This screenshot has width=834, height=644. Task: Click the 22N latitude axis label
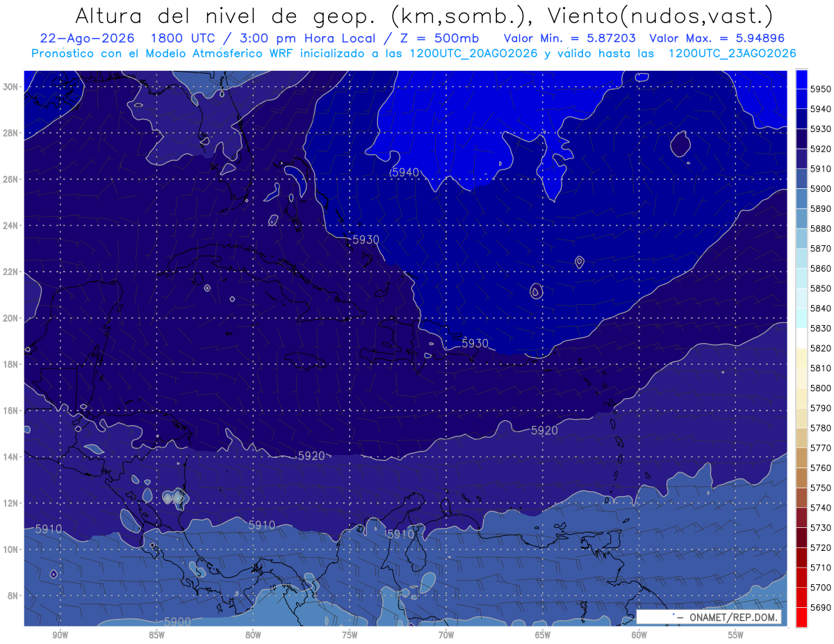point(11,272)
